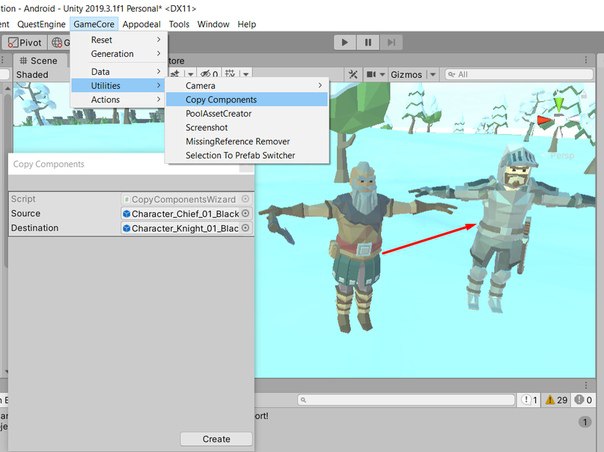Expand the Camera submenu
This screenshot has height=452, width=604.
coord(247,86)
